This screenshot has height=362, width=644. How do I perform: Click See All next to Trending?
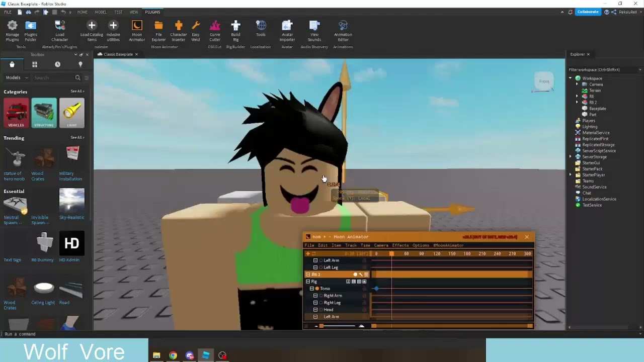[77, 137]
